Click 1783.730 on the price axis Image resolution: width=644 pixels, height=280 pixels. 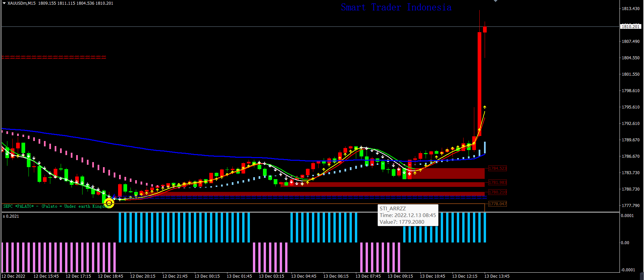(x=631, y=173)
